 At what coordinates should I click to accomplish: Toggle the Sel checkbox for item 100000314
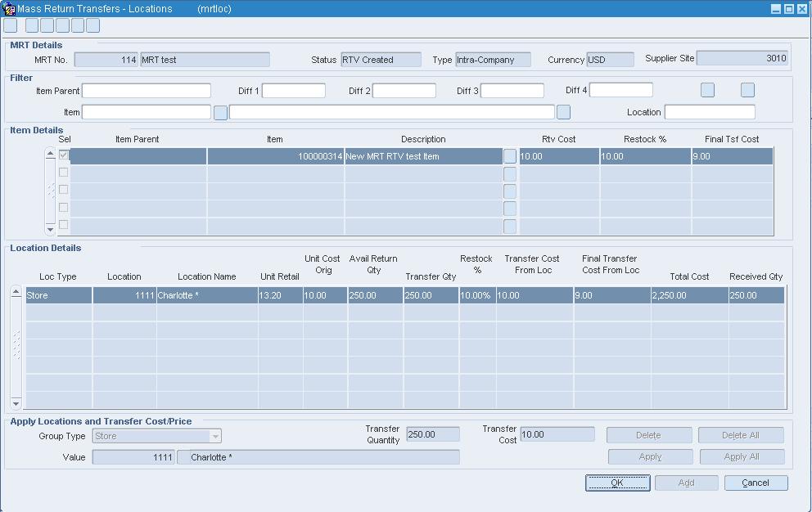[x=64, y=155]
